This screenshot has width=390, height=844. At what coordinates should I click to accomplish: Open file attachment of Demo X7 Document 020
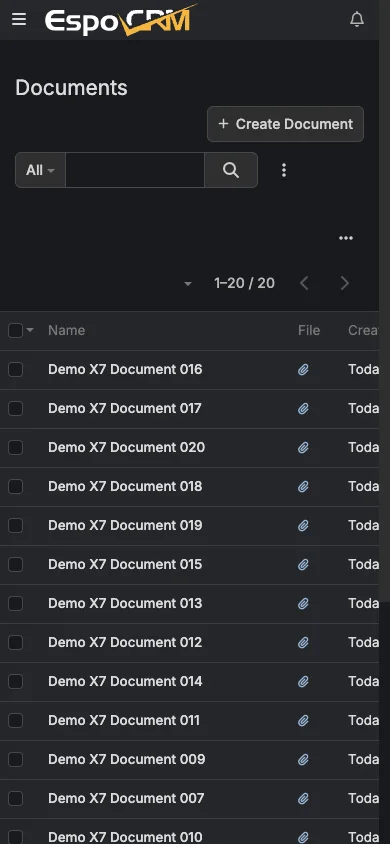coord(303,448)
